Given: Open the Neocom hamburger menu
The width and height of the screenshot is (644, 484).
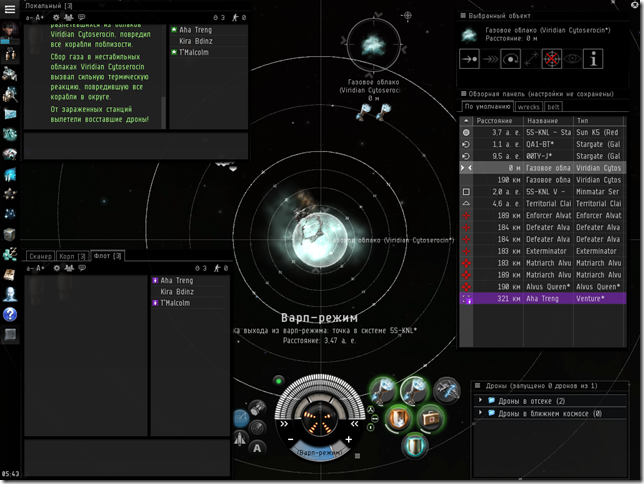Looking at the screenshot, I should (10, 9).
